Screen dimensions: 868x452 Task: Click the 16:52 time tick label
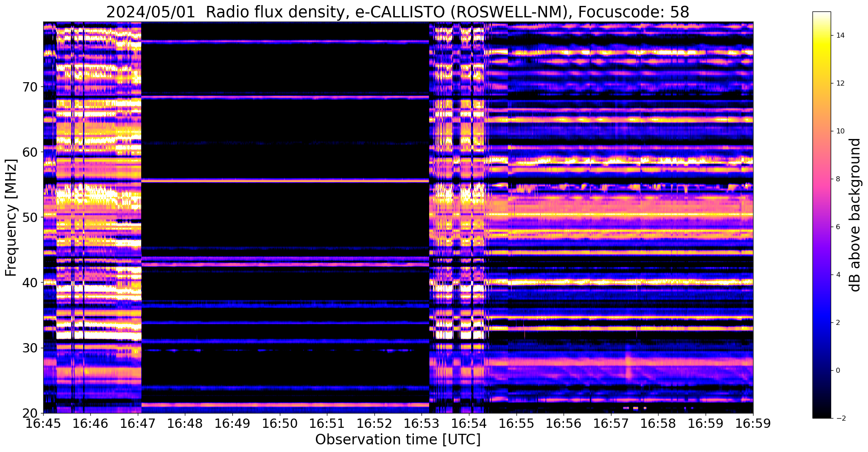click(x=374, y=424)
